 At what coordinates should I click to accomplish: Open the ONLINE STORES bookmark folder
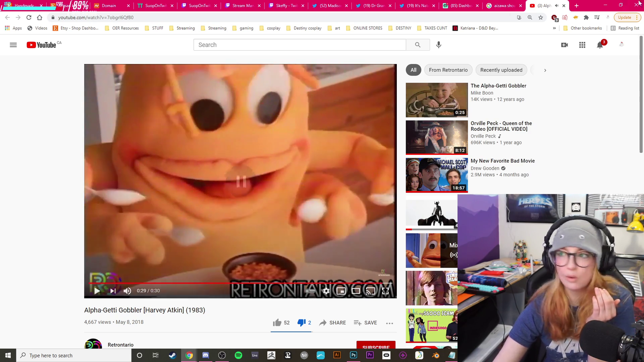click(x=364, y=28)
